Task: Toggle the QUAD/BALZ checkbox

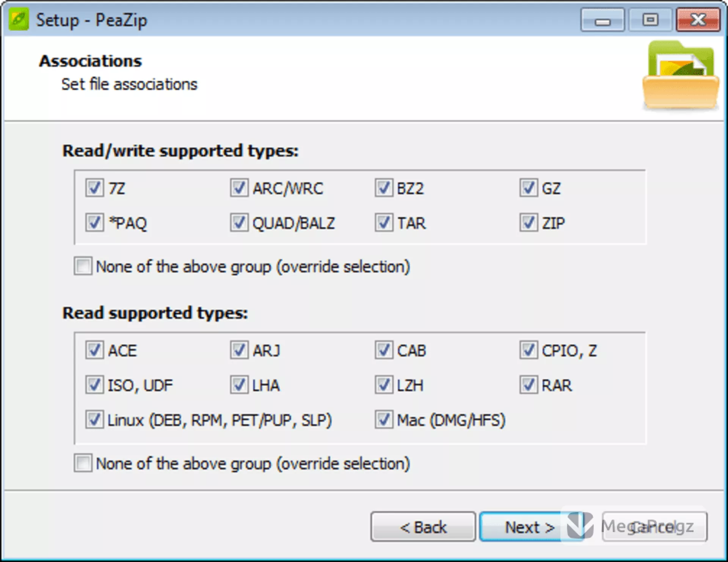Action: click(x=239, y=223)
